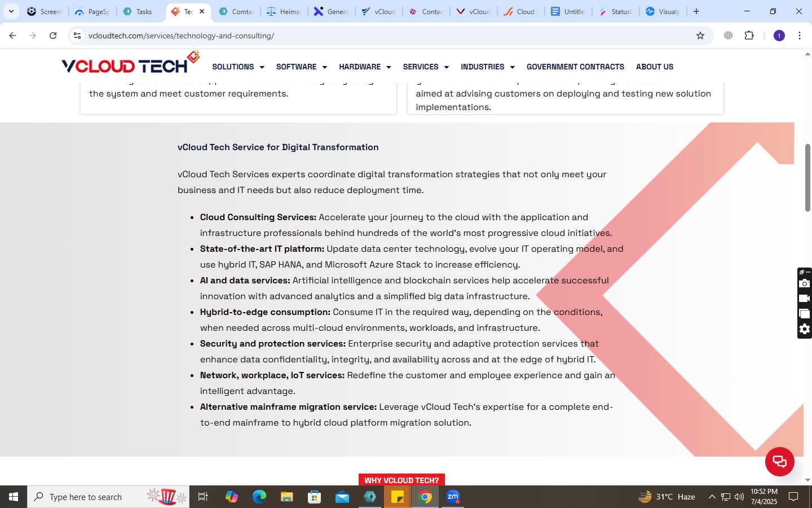The height and width of the screenshot is (508, 812).
Task: Open Zoom from the taskbar
Action: [453, 497]
